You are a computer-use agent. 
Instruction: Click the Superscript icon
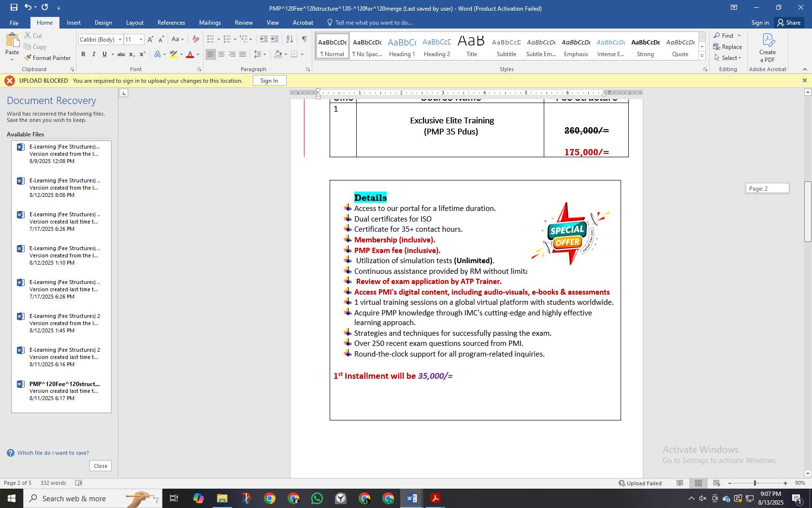click(142, 54)
